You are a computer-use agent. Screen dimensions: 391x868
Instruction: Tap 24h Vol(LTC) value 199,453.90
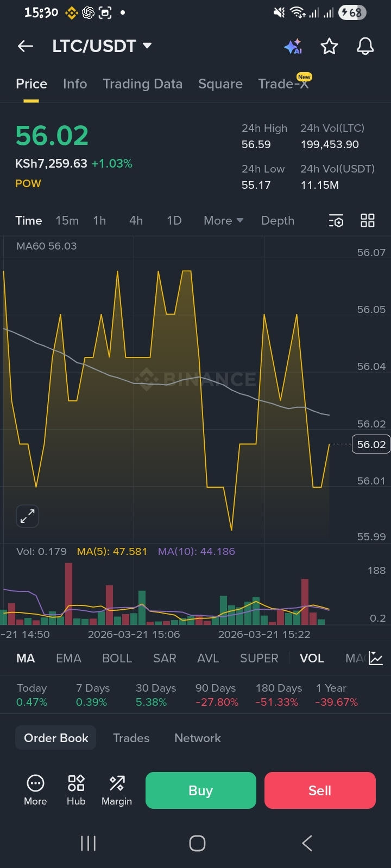330,144
